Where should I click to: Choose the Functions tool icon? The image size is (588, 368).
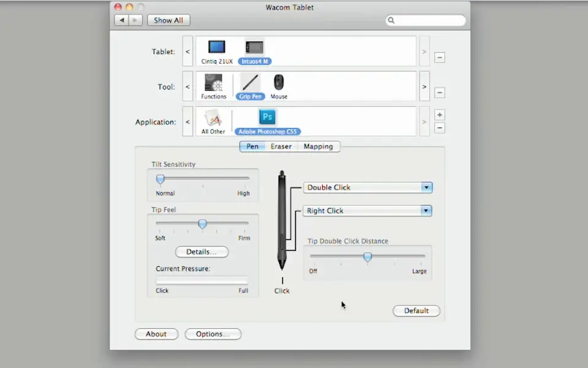pos(213,83)
